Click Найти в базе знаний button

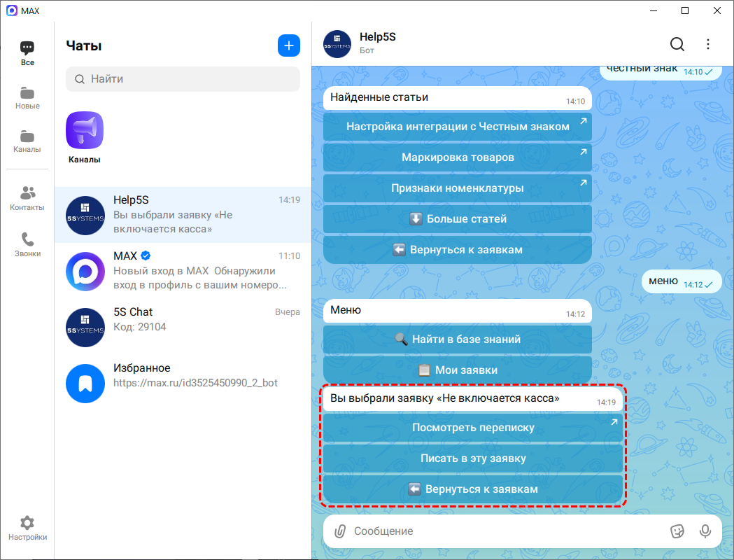[458, 339]
